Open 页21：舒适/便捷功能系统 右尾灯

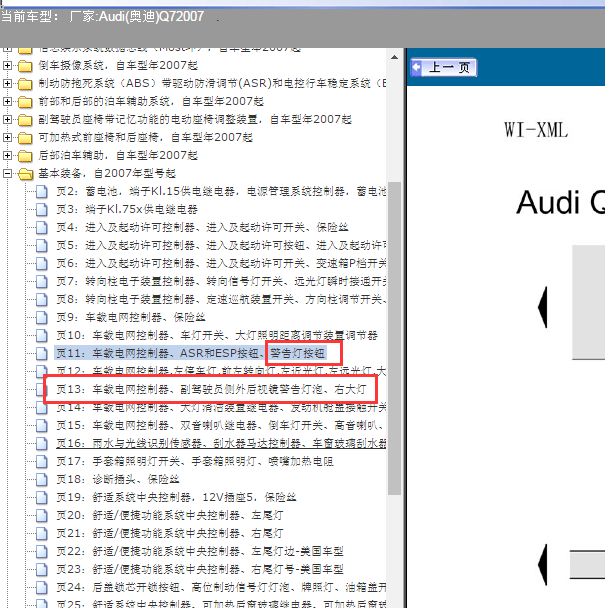[169, 533]
